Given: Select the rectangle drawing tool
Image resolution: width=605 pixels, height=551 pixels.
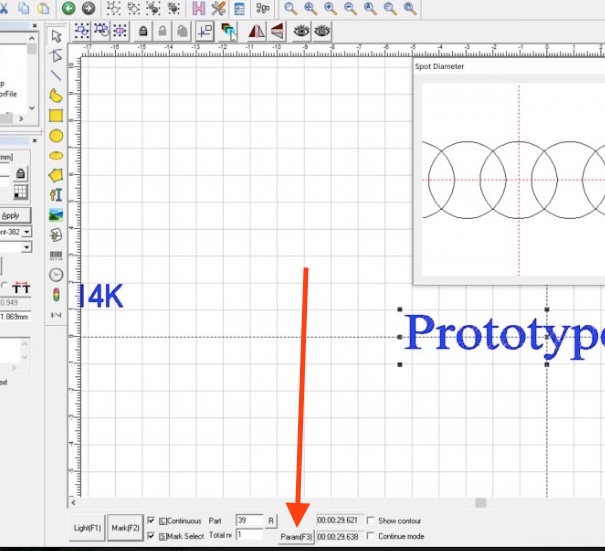Looking at the screenshot, I should tap(57, 115).
